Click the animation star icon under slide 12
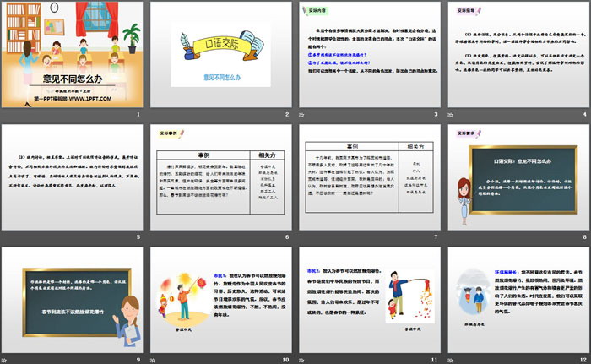 (450, 361)
